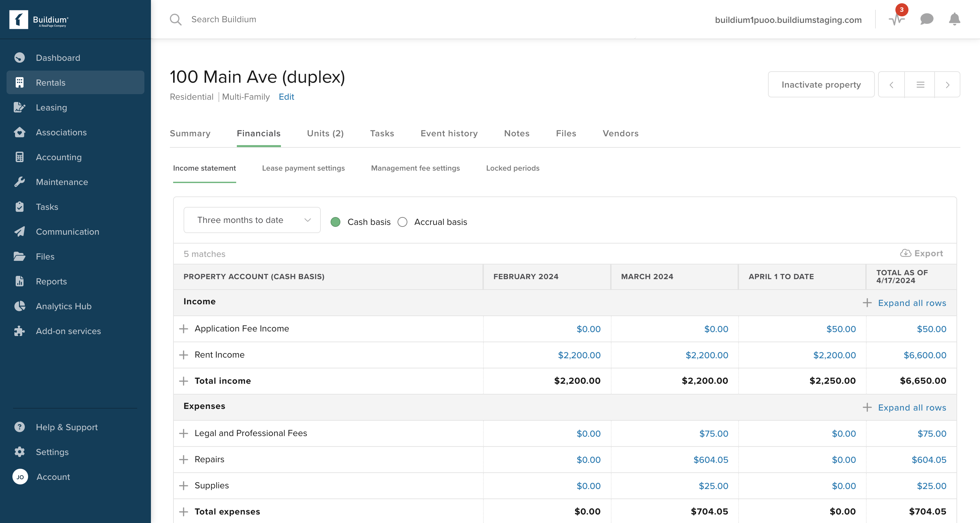Switch to the Units (2) tab

[325, 133]
